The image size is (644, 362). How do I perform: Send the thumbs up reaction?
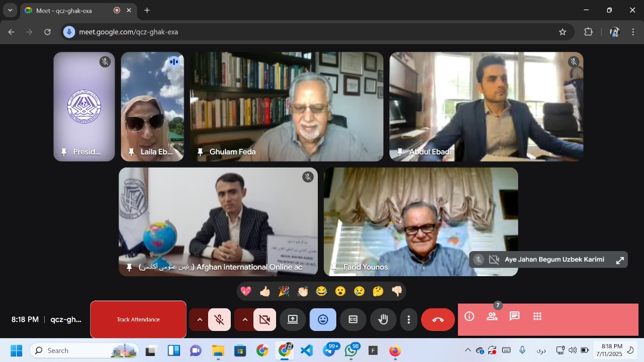(265, 291)
